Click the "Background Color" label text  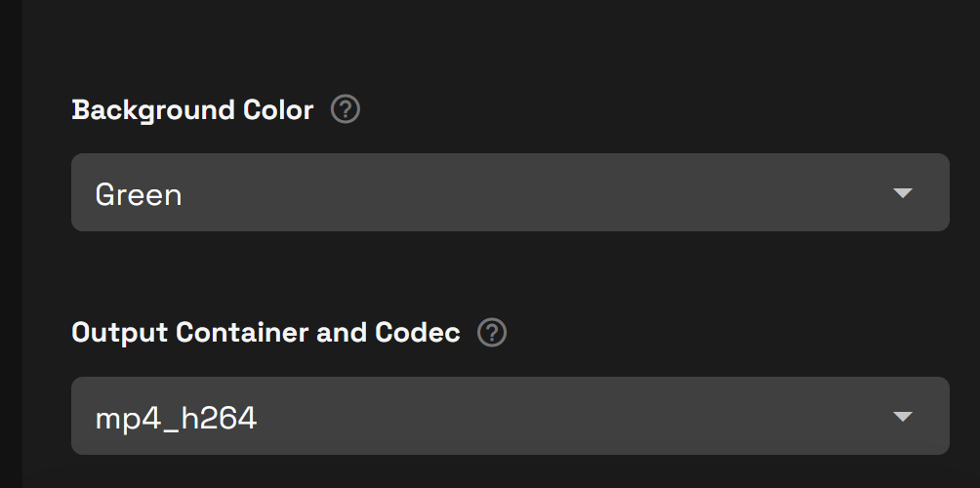click(192, 110)
